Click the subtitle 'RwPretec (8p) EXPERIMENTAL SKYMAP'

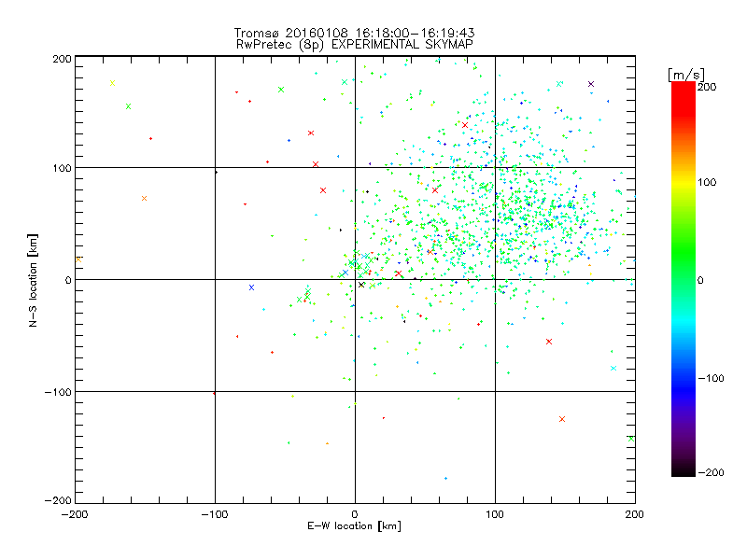354,45
